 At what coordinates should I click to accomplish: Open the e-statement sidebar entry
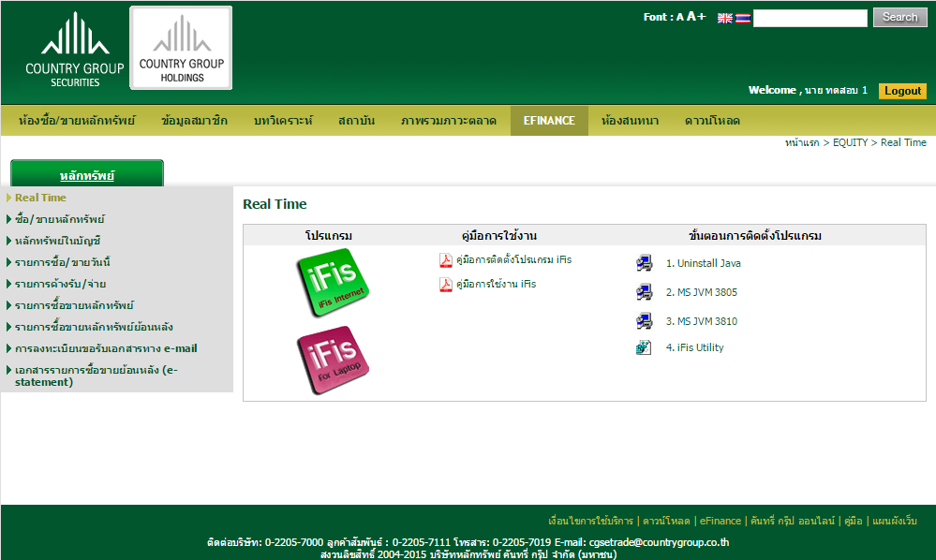pyautogui.click(x=97, y=376)
